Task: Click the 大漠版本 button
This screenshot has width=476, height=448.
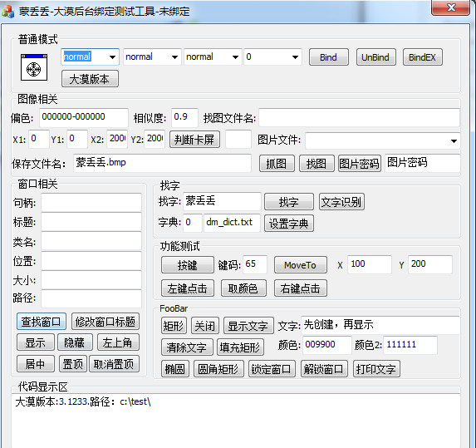Action: click(90, 79)
